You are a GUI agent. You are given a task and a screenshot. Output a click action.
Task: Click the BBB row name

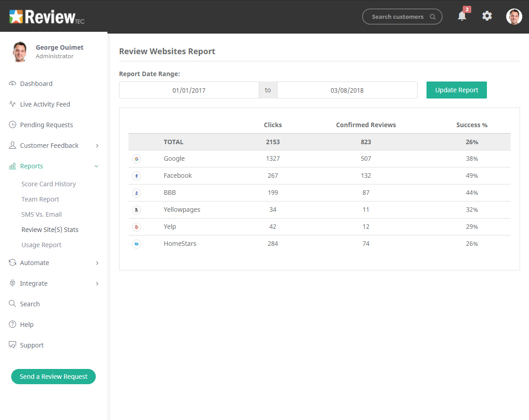click(x=170, y=193)
